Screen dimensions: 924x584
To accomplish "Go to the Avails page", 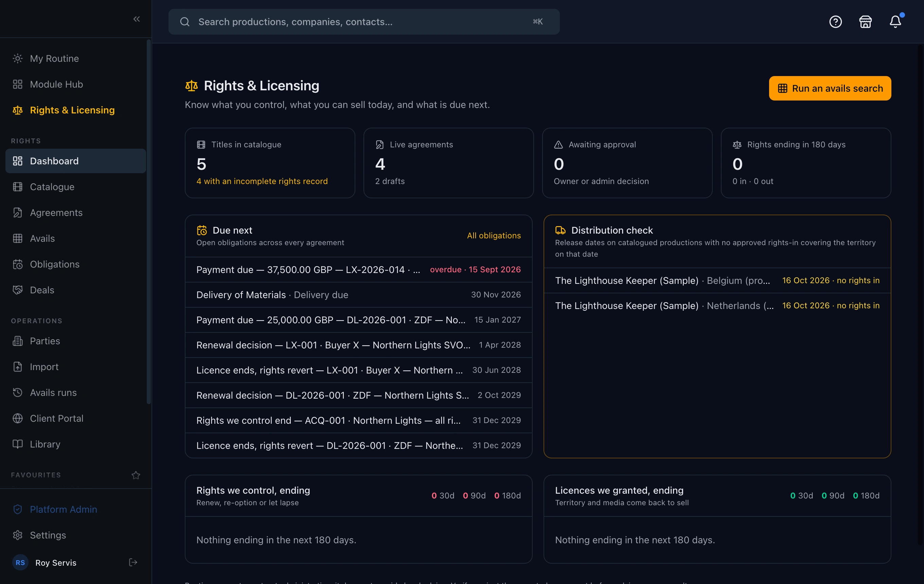I will [76, 238].
